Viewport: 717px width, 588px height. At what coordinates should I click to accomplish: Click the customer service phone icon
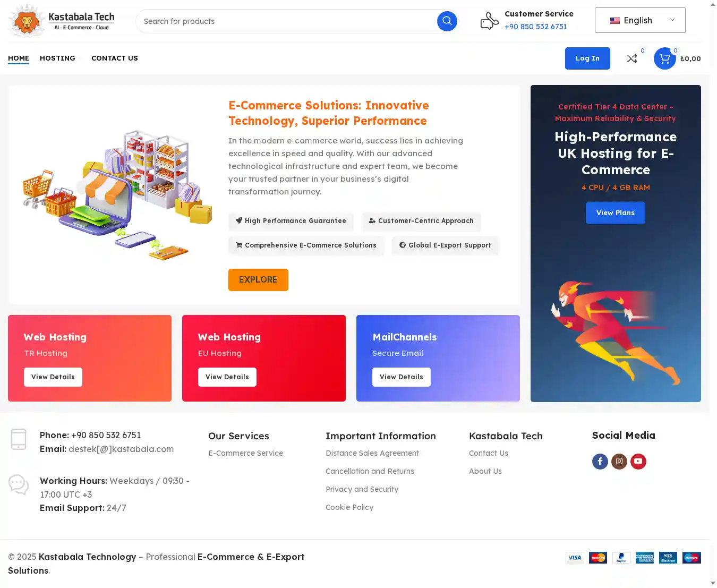click(489, 21)
